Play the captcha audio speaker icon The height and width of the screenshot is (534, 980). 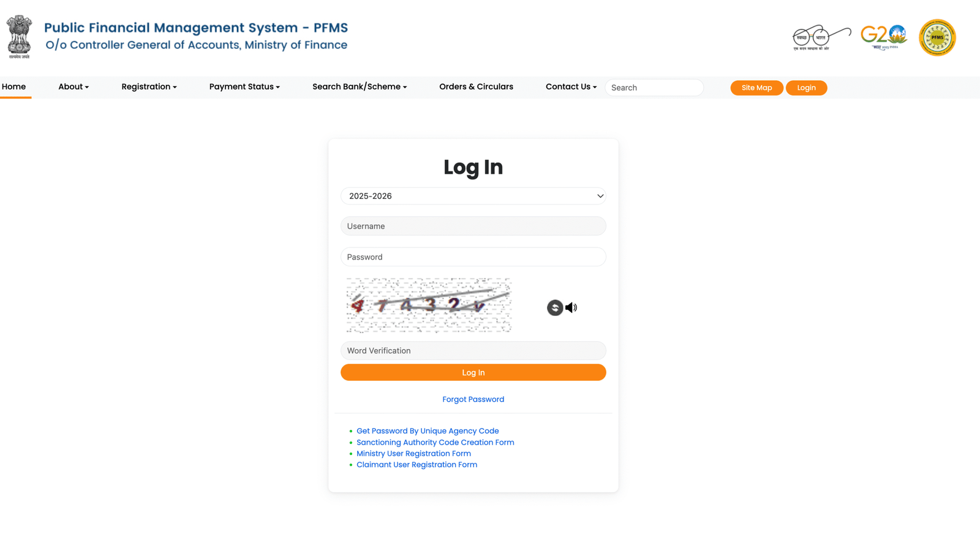(x=571, y=307)
